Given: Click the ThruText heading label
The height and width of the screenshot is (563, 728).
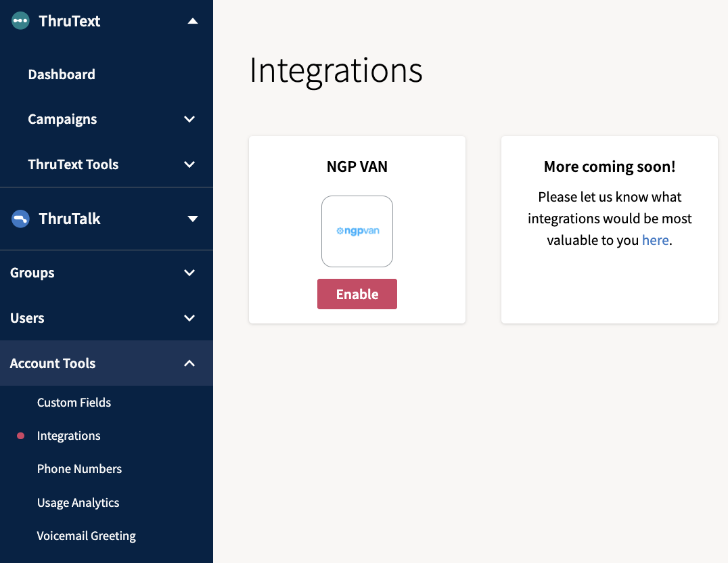Looking at the screenshot, I should 70,21.
